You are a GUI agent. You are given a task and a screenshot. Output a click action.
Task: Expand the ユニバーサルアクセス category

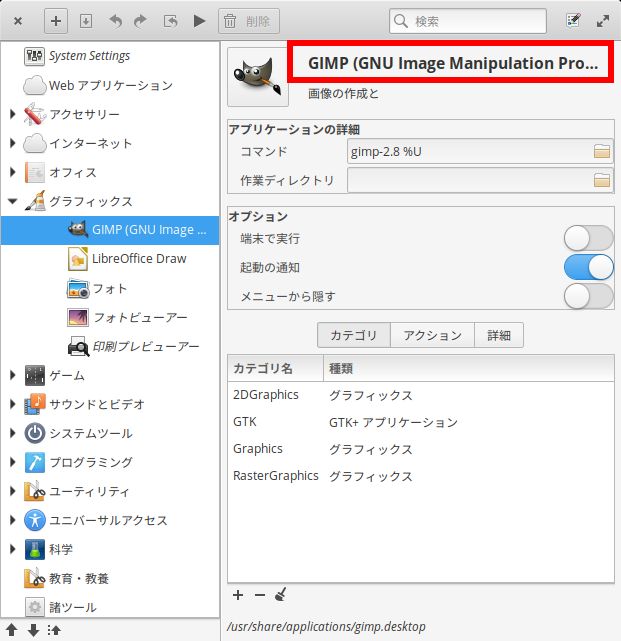click(13, 520)
